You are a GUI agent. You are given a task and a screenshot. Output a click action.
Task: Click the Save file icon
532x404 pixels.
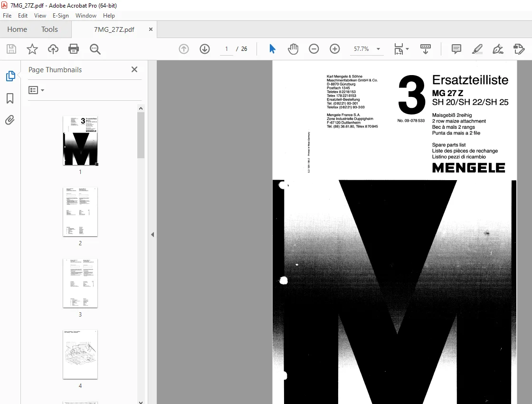pos(11,49)
